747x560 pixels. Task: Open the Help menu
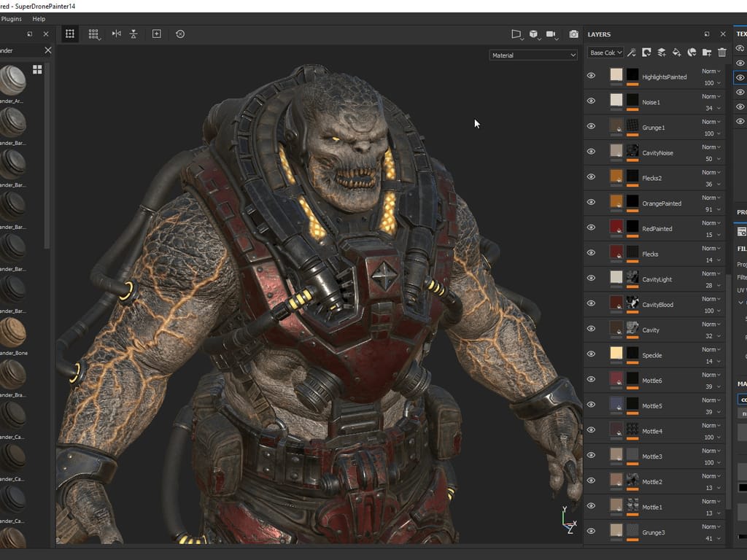coord(39,18)
